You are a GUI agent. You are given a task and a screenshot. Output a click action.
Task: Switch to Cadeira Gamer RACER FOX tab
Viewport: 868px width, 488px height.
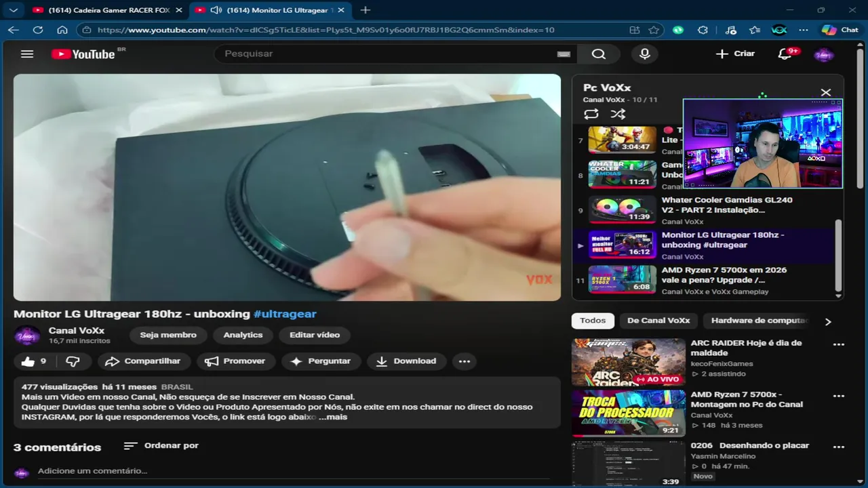click(x=107, y=10)
